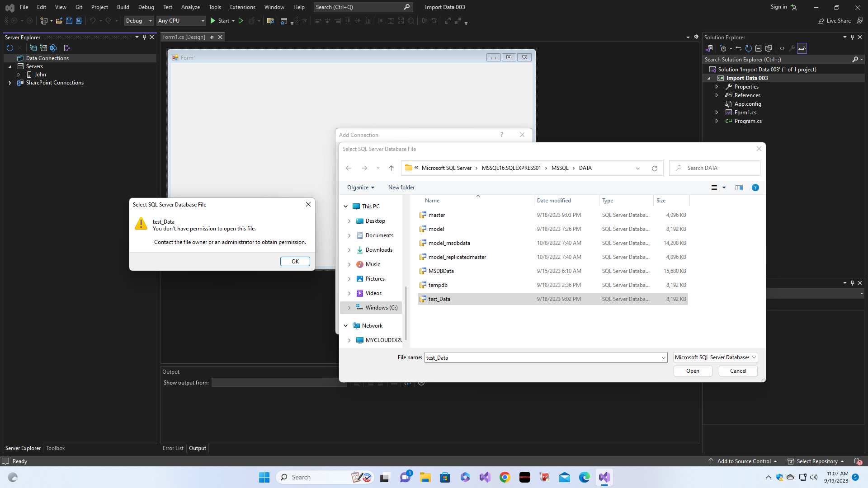Open the view options list icon in file dialog

pos(714,188)
